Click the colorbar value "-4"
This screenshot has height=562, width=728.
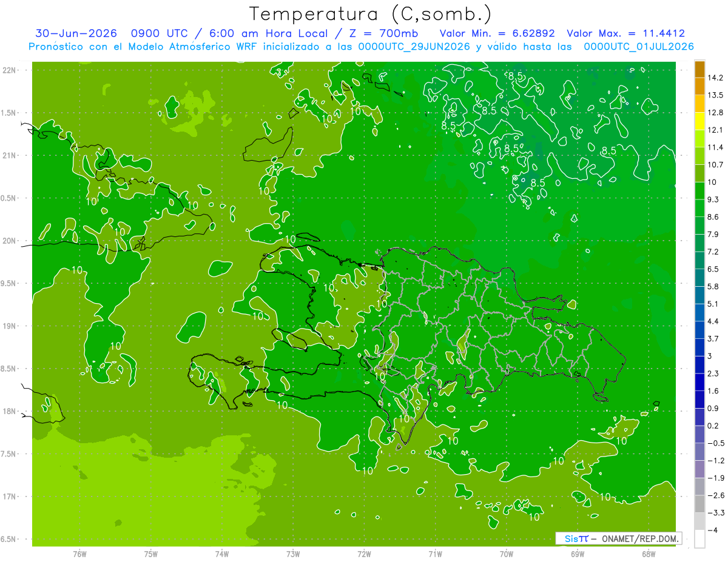[x=713, y=530]
